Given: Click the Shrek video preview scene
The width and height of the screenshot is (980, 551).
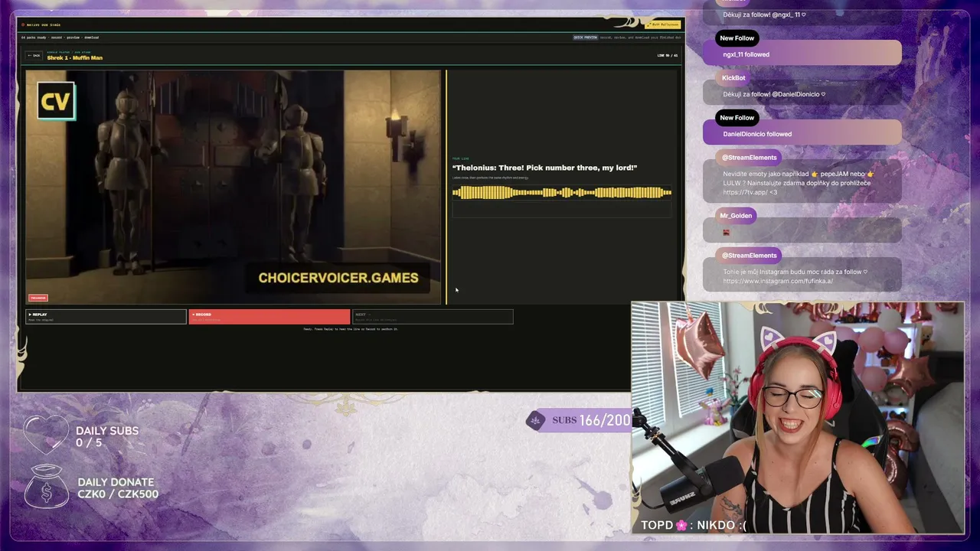Looking at the screenshot, I should [234, 187].
